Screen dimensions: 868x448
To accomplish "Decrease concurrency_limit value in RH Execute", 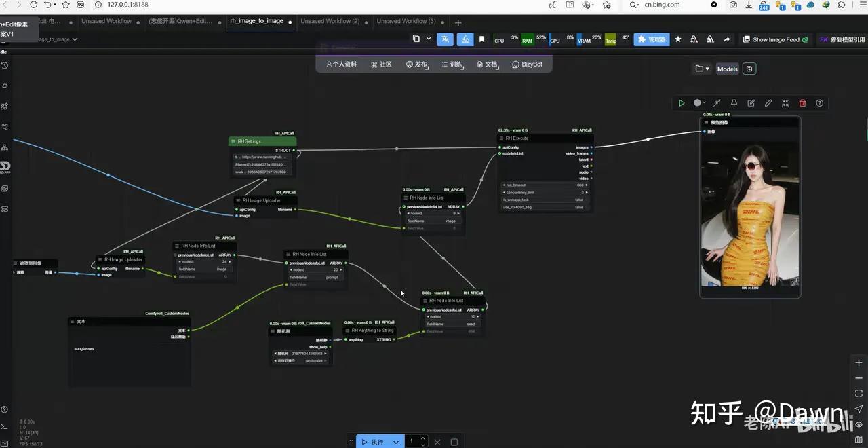I will [x=504, y=192].
